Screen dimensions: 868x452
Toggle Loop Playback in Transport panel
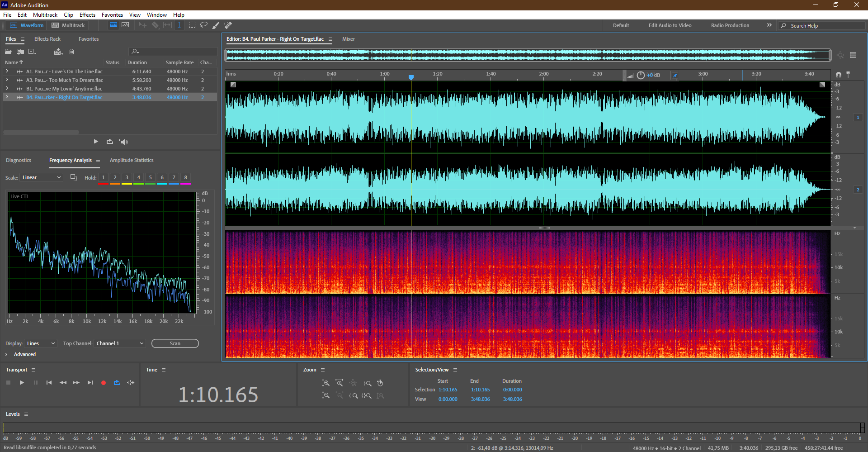click(x=117, y=383)
